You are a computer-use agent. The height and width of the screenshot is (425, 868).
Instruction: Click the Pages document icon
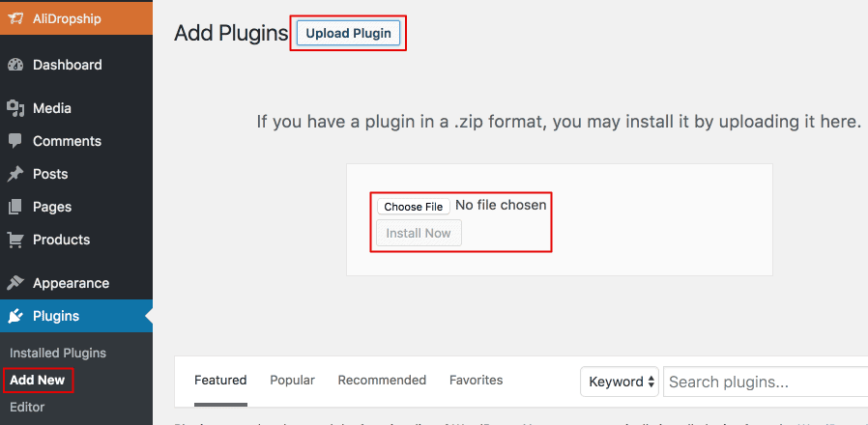[15, 207]
